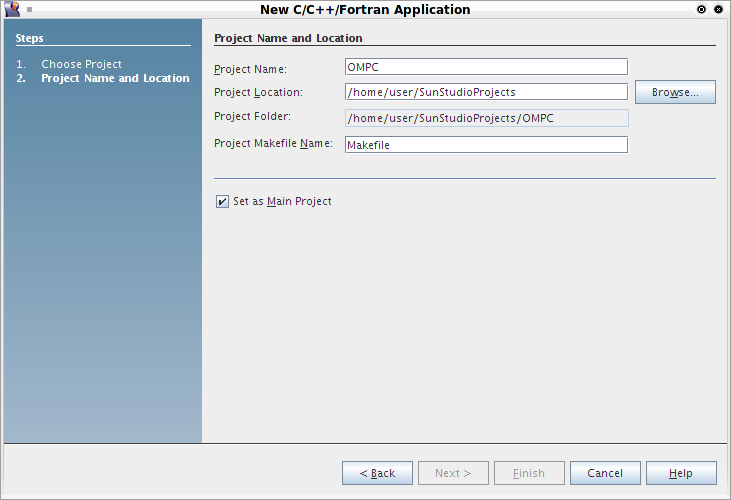Click into the Project Name field containing OMPC
This screenshot has height=500, width=731.
click(486, 67)
